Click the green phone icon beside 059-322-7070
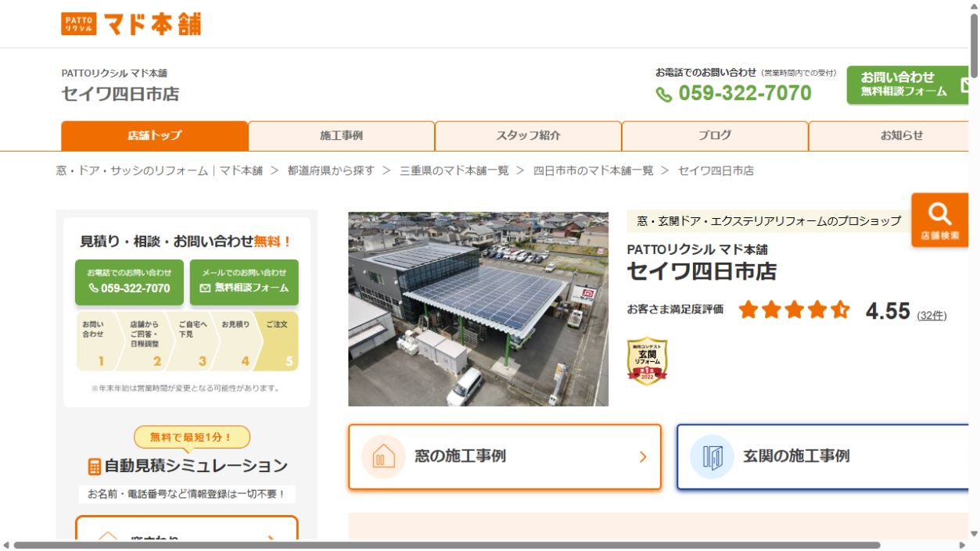 (664, 95)
